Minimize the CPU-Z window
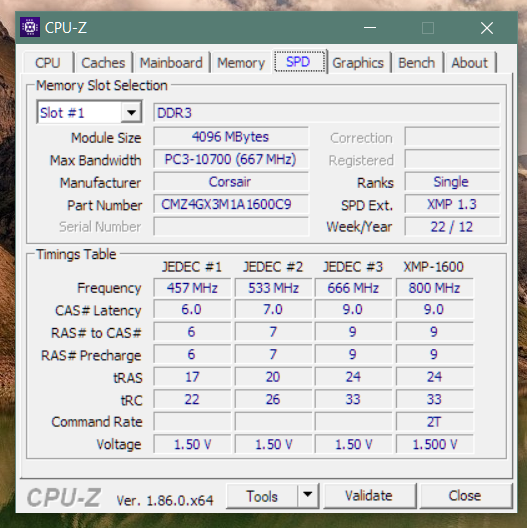Screen dimensions: 527x528 (x=370, y=28)
